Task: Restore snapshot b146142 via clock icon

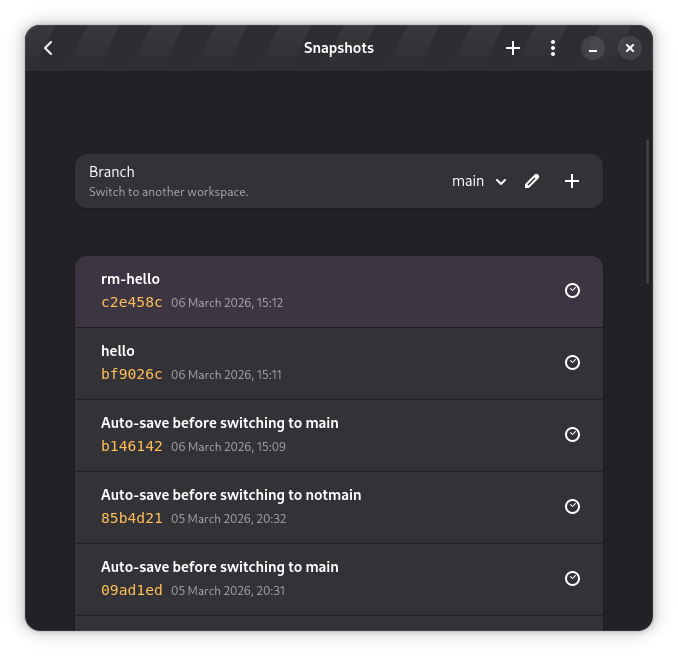Action: (x=572, y=435)
